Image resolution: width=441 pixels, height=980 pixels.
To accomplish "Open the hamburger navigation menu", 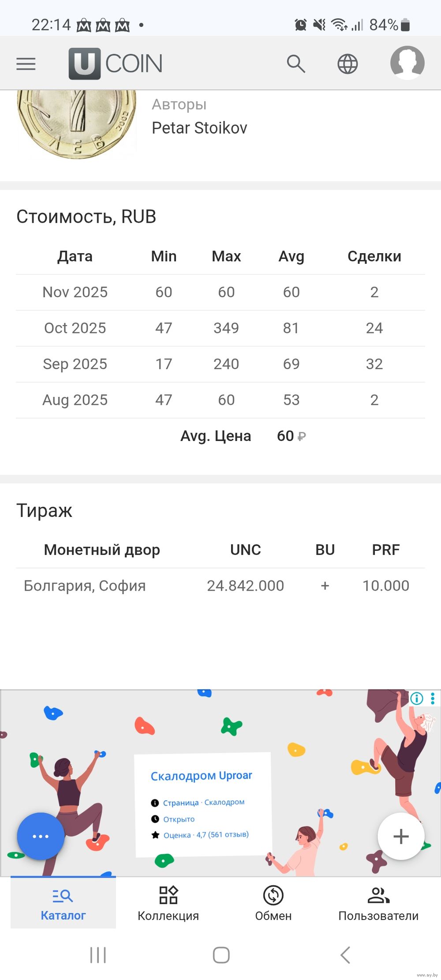I will (26, 64).
